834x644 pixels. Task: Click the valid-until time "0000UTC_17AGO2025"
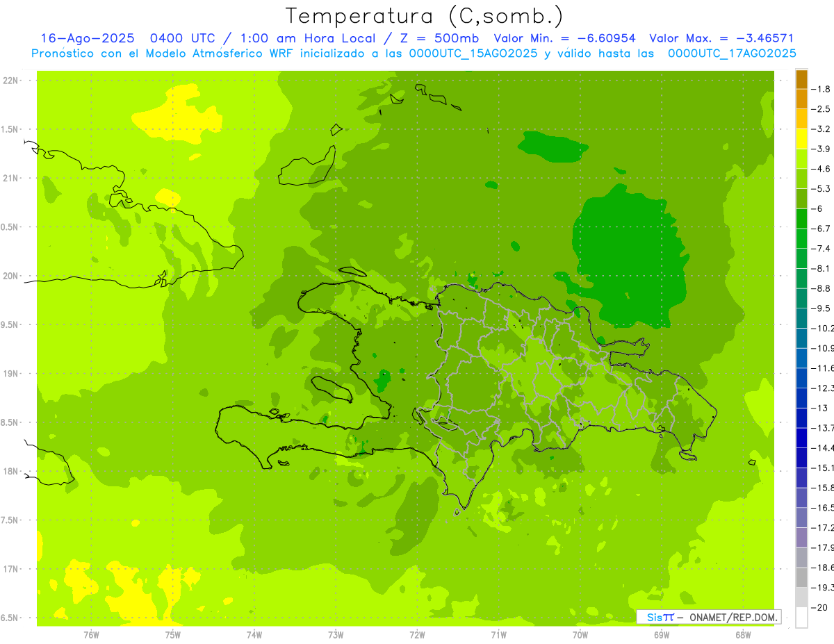coord(732,53)
